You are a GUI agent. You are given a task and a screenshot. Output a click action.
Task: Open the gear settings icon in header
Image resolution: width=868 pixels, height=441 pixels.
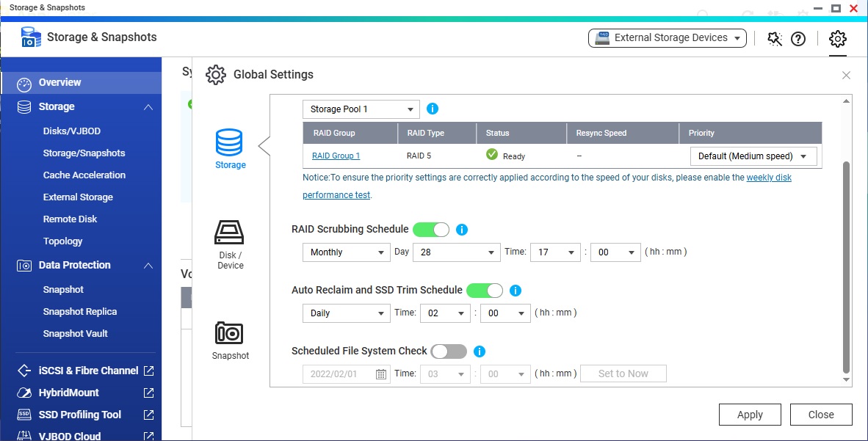click(x=837, y=38)
